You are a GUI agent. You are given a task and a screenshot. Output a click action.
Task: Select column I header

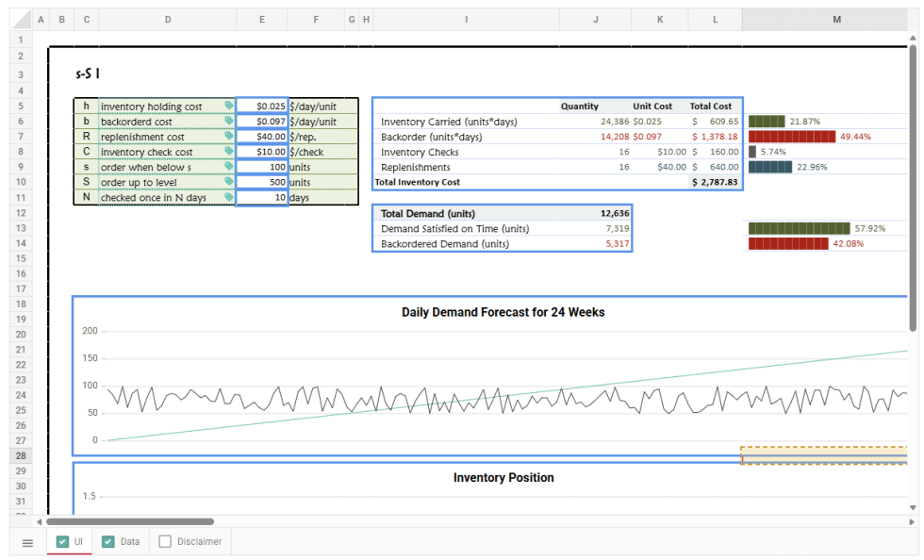pyautogui.click(x=466, y=20)
